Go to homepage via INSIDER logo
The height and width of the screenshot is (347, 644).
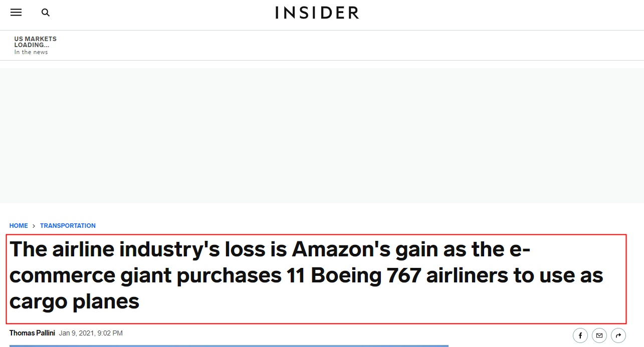click(x=317, y=13)
